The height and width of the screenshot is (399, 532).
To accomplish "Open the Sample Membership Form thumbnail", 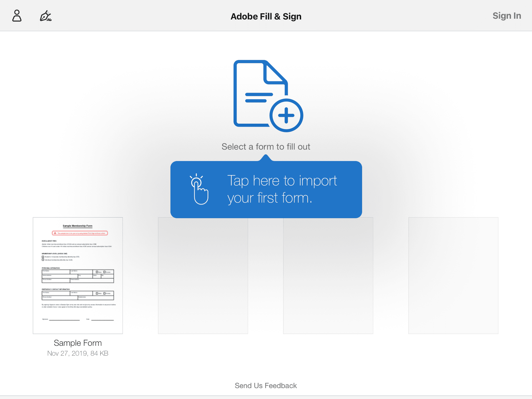I will coord(78,275).
